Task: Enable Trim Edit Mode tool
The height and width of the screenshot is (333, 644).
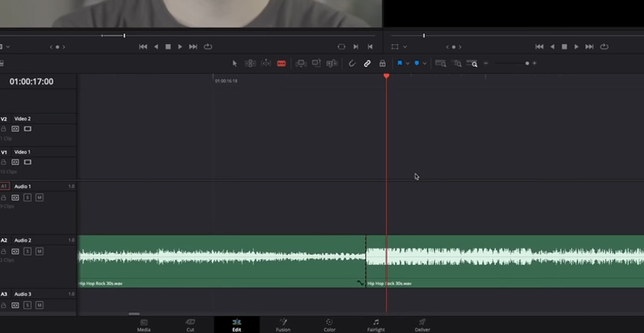Action: coord(250,64)
